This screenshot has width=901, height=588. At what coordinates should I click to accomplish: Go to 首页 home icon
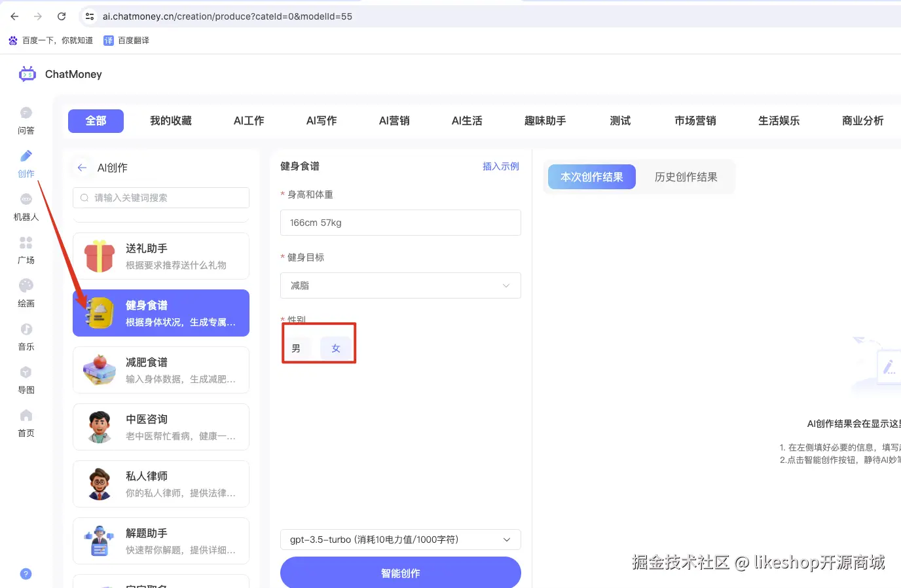pos(26,415)
